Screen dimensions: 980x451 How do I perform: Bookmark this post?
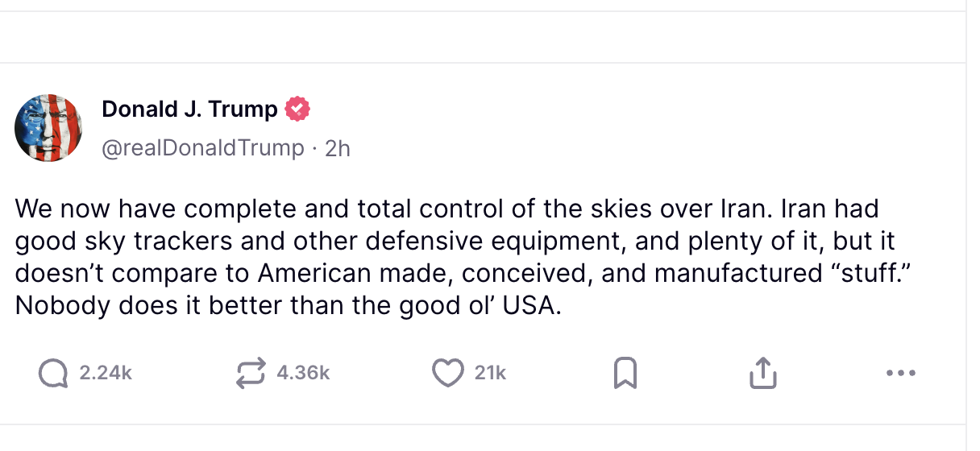pyautogui.click(x=625, y=373)
